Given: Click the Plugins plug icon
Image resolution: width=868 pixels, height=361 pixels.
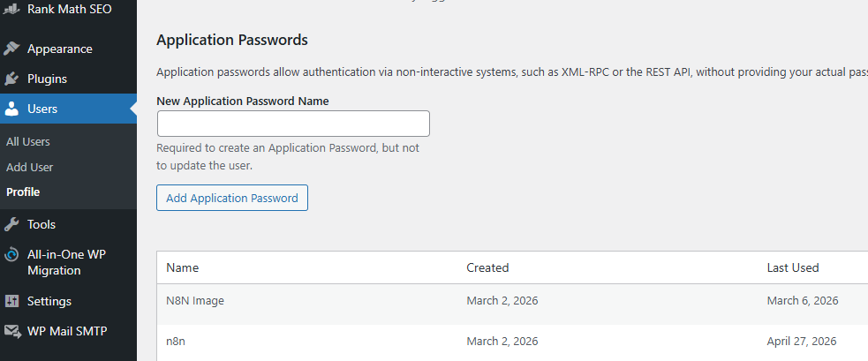Looking at the screenshot, I should click(x=11, y=79).
